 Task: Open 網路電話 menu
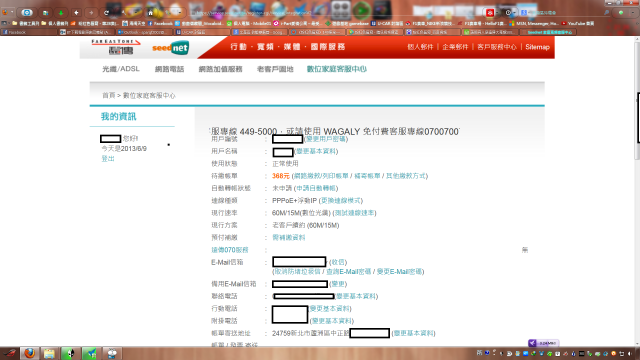pos(169,69)
